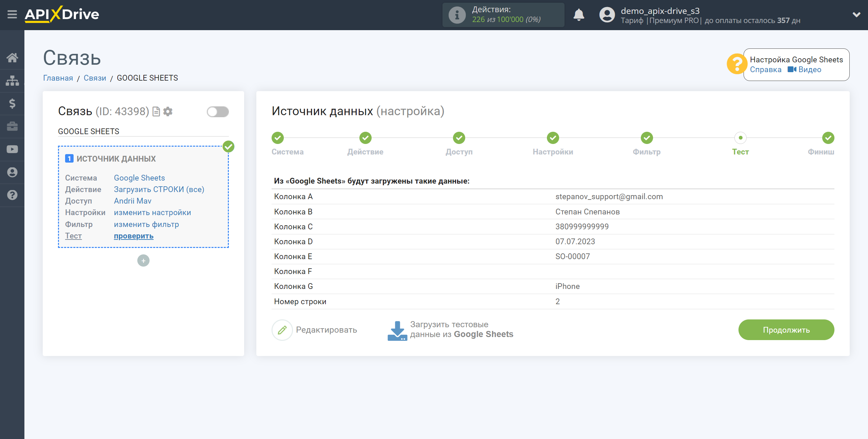The height and width of the screenshot is (439, 868).
Task: Click the SO-00007 value
Action: (x=573, y=256)
